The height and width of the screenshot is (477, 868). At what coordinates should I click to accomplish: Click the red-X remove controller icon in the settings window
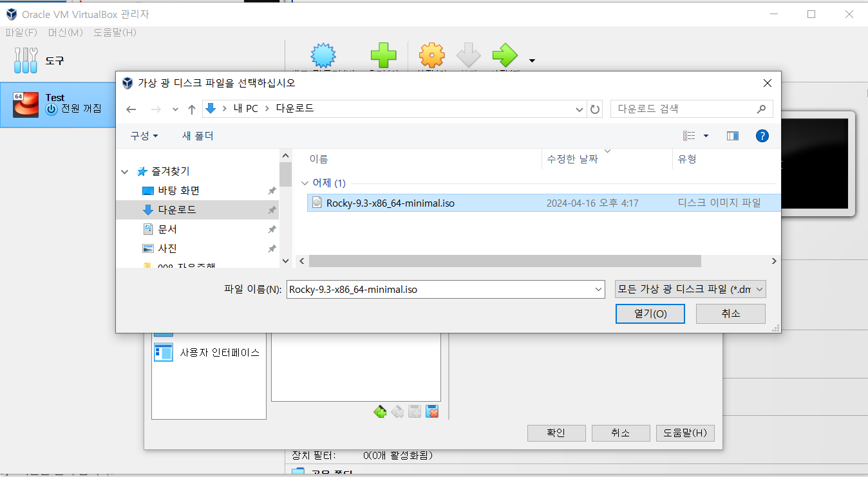point(432,411)
